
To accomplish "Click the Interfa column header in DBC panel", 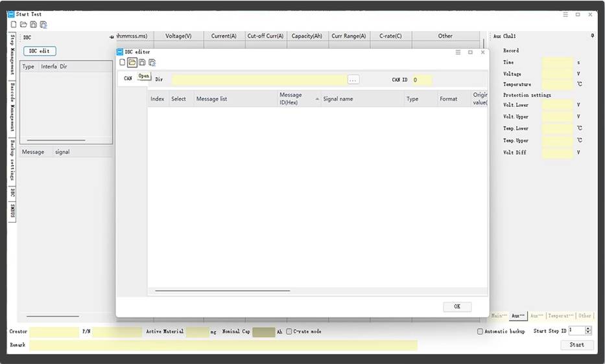I will coord(49,66).
